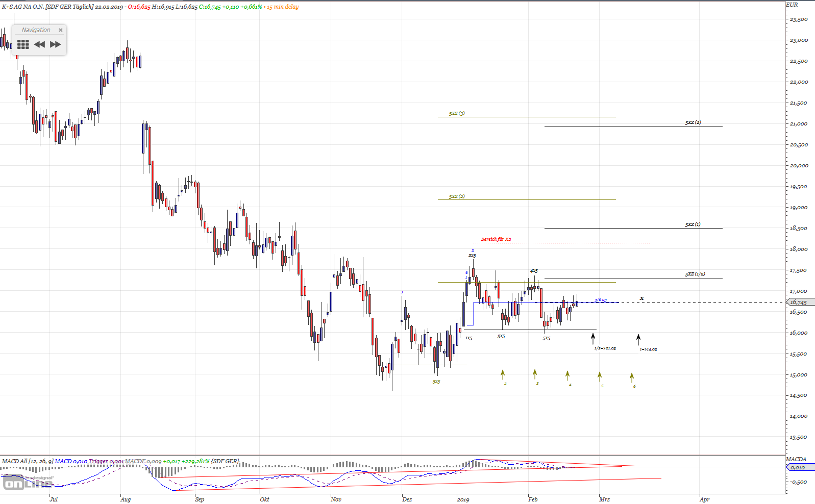Click the 'MACDA' label on indicator axis
The width and height of the screenshot is (815, 504).
pos(796,459)
